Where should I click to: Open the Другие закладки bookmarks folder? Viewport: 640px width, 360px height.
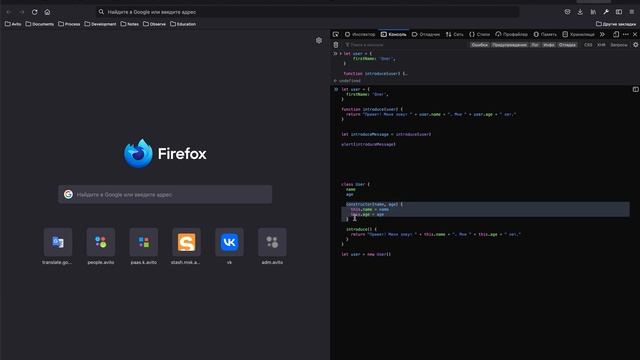[616, 24]
